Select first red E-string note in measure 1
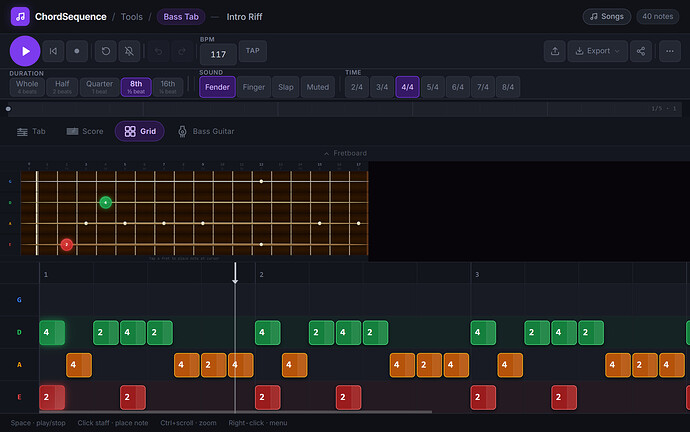The height and width of the screenshot is (432, 690). click(52, 397)
